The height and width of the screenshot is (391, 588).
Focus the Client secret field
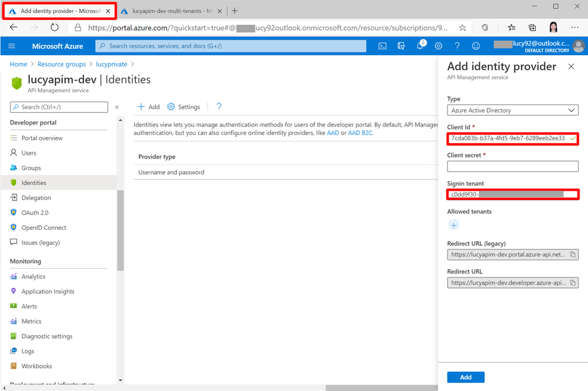(x=513, y=166)
